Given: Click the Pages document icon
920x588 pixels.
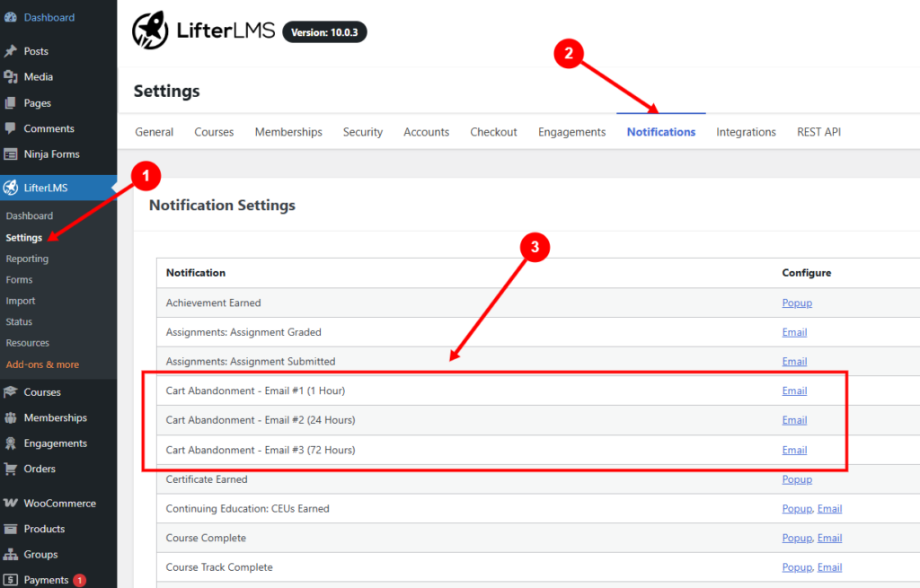Looking at the screenshot, I should [10, 103].
